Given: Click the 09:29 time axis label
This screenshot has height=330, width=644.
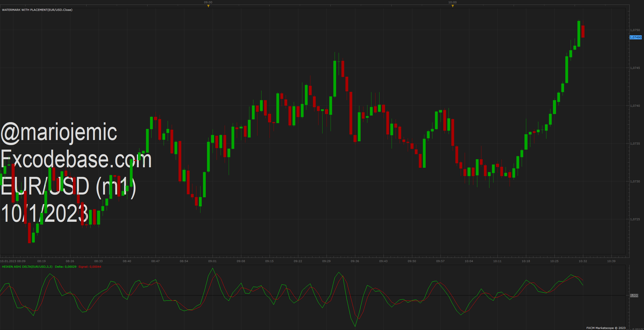Looking at the screenshot, I should tap(326, 261).
